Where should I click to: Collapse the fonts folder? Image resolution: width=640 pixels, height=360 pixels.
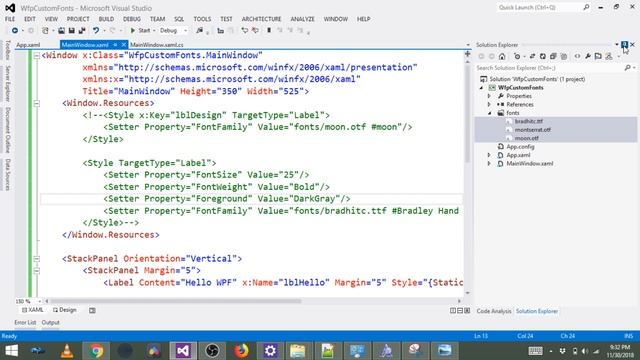(489, 113)
